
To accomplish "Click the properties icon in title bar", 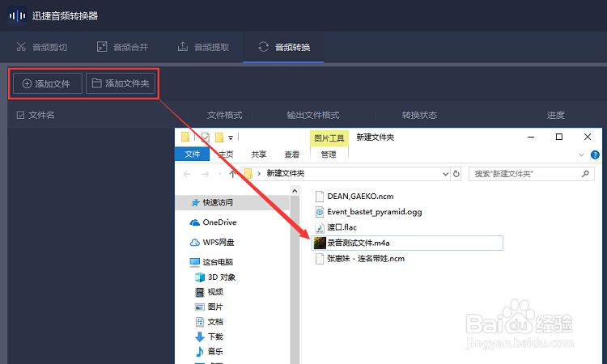I will pos(206,137).
